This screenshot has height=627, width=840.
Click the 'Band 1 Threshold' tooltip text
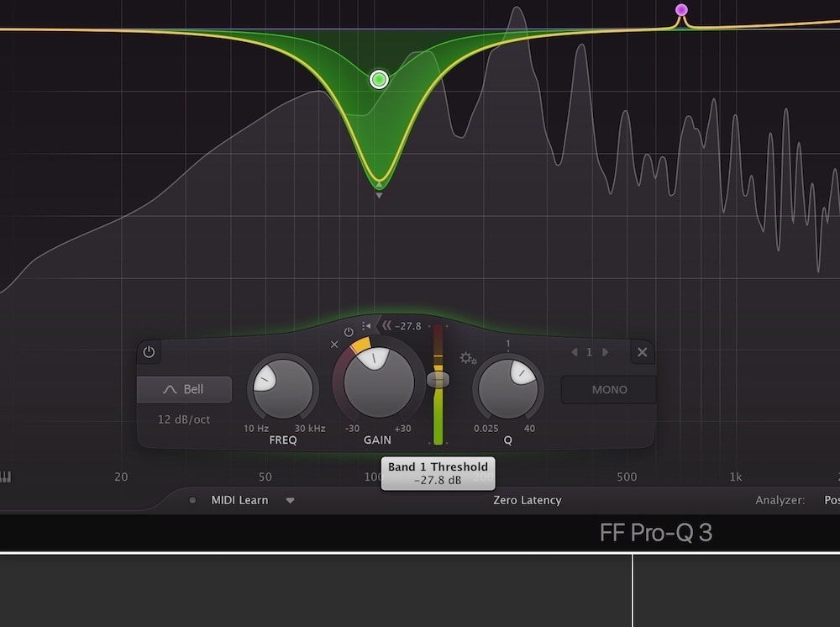pos(438,466)
